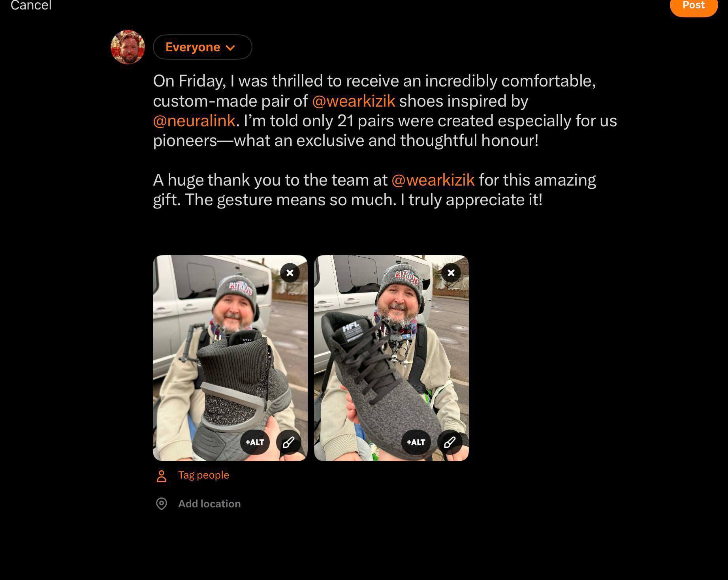This screenshot has height=580, width=728.
Task: Cancel the post draft
Action: pyautogui.click(x=31, y=6)
